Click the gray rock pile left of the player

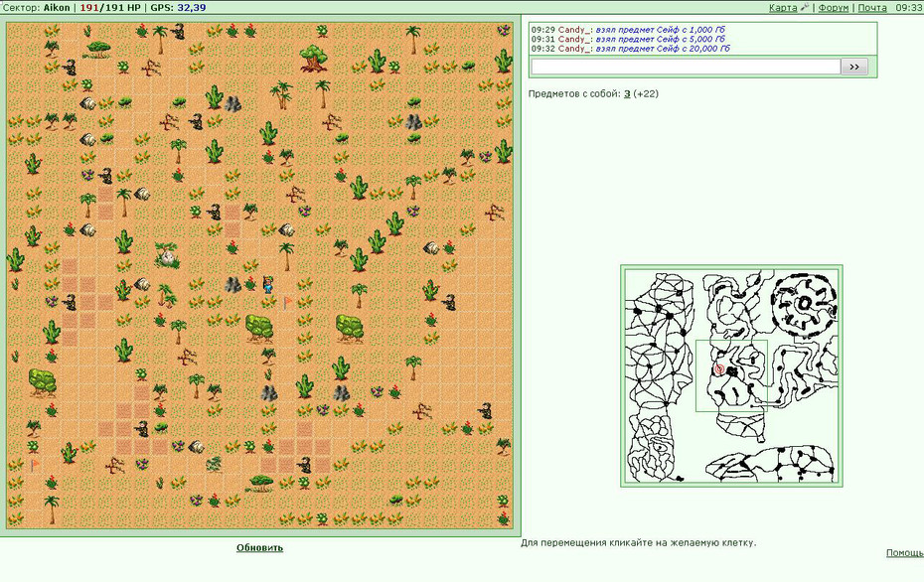pyautogui.click(x=232, y=284)
